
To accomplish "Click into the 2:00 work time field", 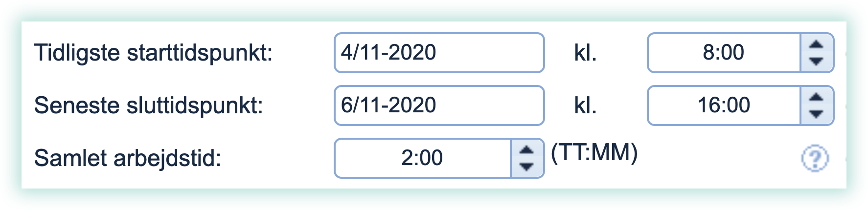I will coord(422,158).
